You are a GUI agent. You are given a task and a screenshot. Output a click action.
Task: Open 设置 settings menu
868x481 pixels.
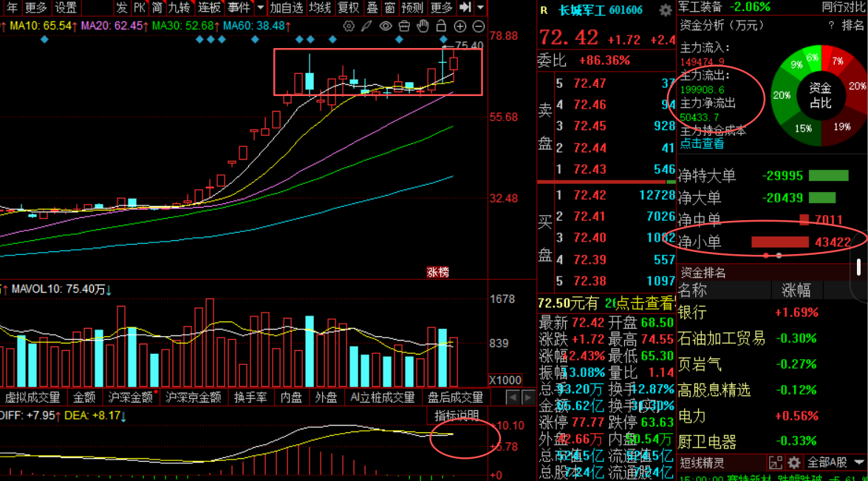[x=66, y=7]
